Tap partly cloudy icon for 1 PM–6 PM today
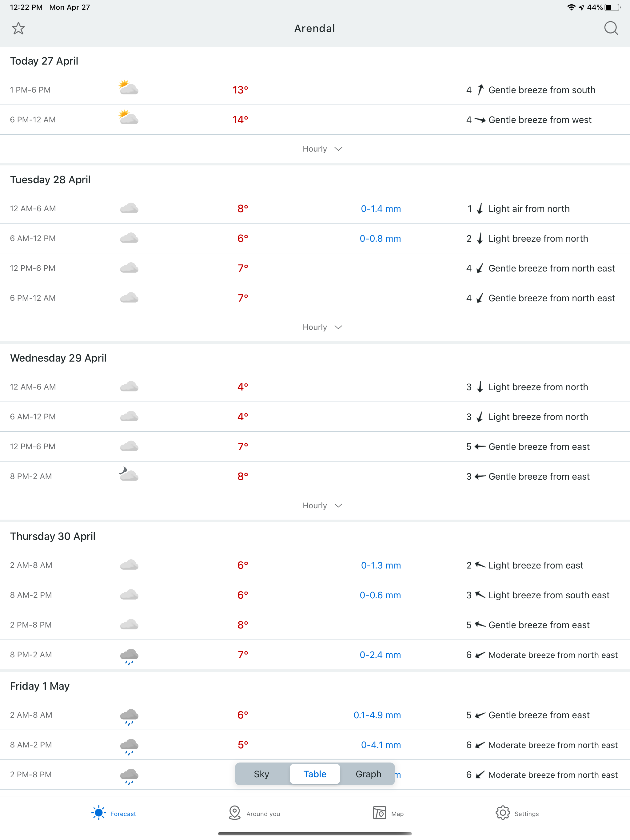The width and height of the screenshot is (630, 840). [x=129, y=88]
